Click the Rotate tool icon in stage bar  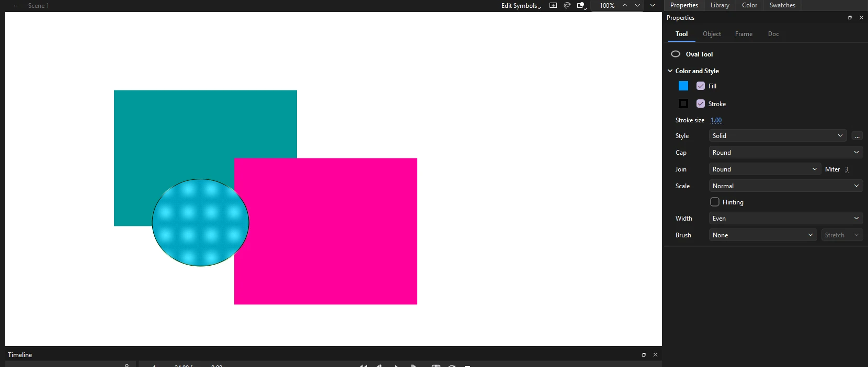pos(567,5)
